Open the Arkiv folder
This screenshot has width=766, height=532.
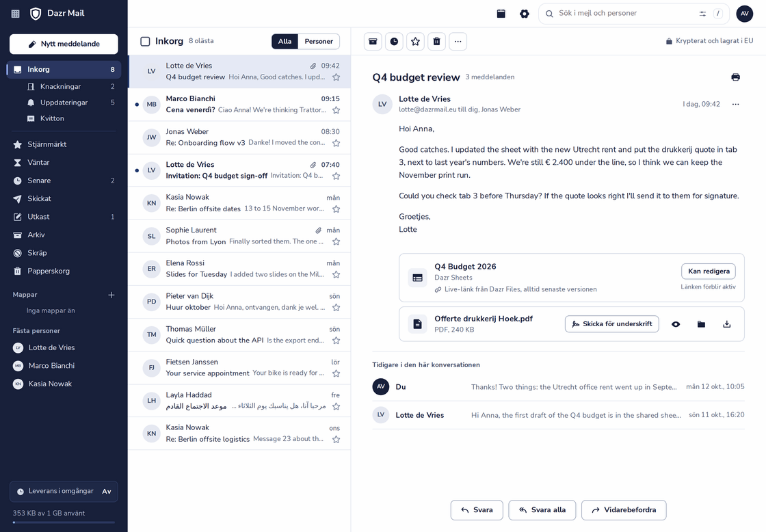click(x=64, y=235)
